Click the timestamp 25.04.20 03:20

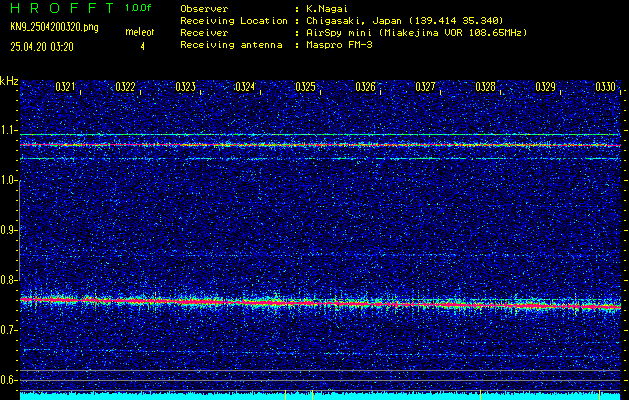click(x=42, y=47)
